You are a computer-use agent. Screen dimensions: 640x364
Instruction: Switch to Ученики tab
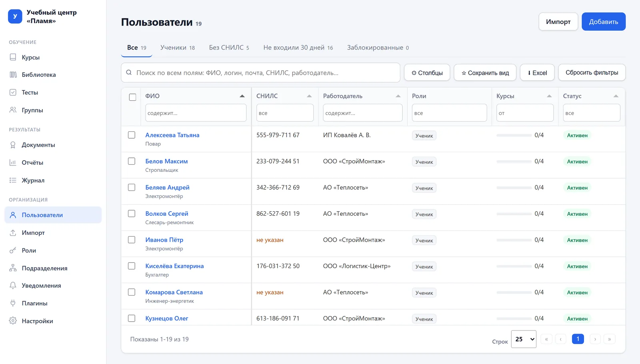(x=178, y=48)
